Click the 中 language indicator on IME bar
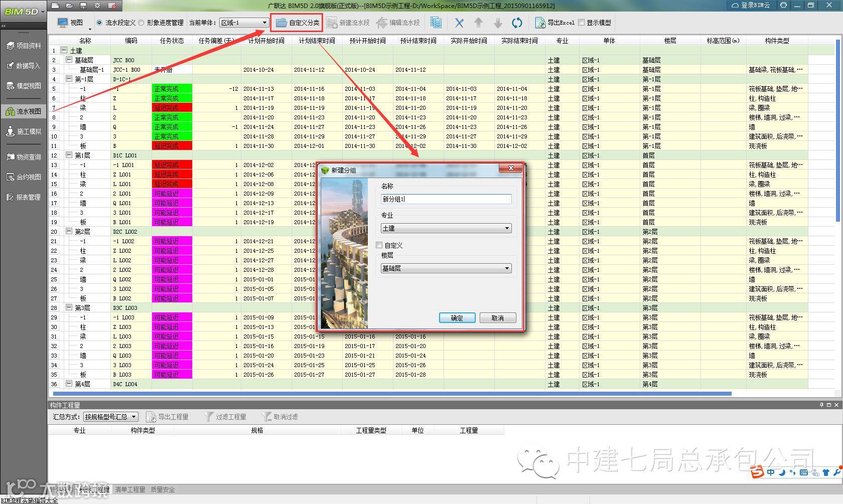 tap(771, 472)
